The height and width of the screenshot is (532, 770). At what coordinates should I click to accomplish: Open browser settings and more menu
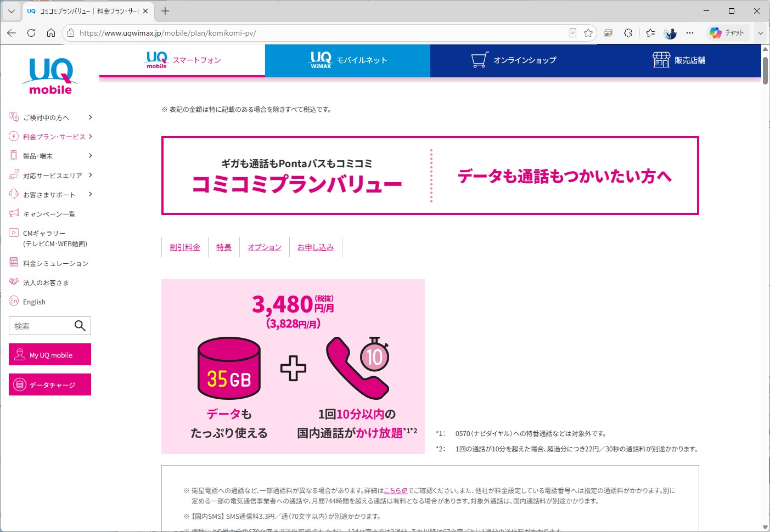(690, 33)
